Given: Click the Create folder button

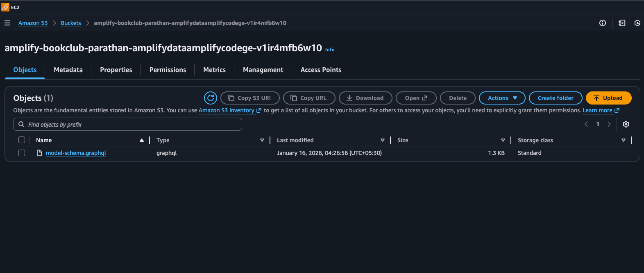Looking at the screenshot, I should [556, 98].
